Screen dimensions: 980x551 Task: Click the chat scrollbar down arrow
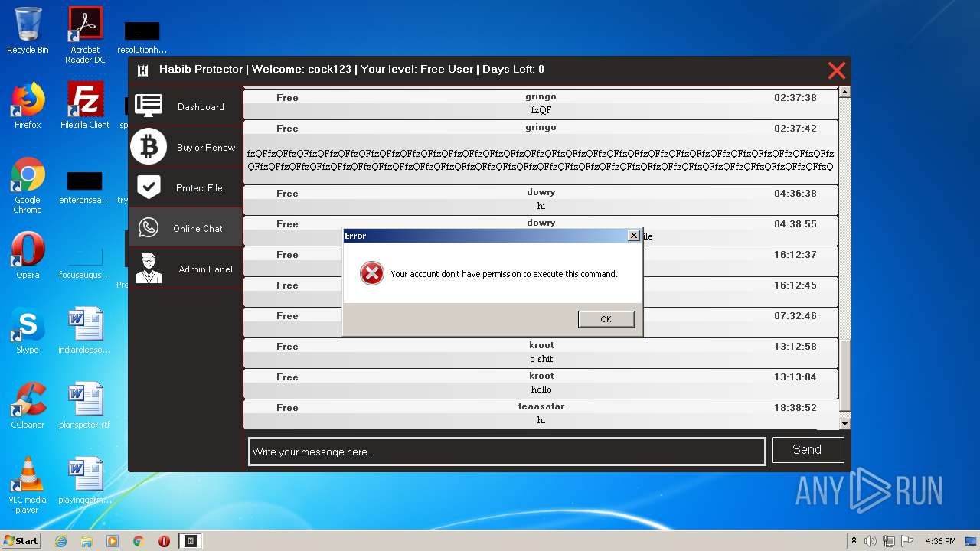tap(845, 423)
